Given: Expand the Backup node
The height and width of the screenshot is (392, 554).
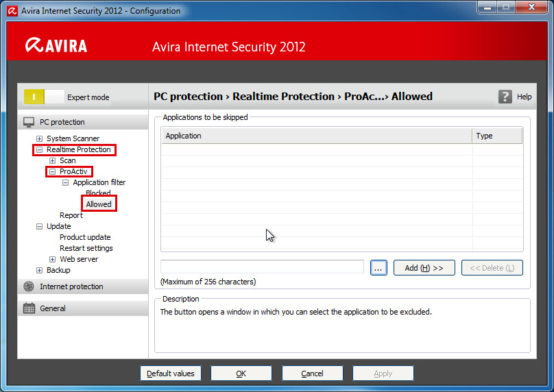Looking at the screenshot, I should 40,270.
